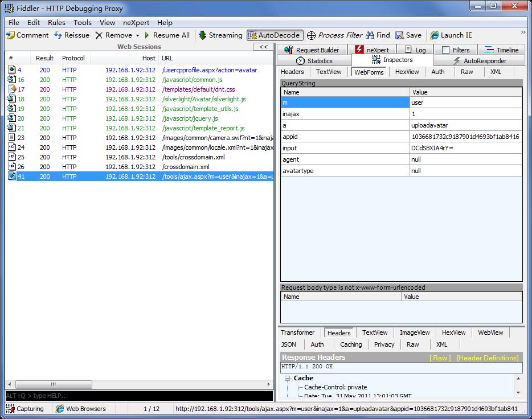
Task: Click the [Raw] response headers link
Action: (x=440, y=358)
